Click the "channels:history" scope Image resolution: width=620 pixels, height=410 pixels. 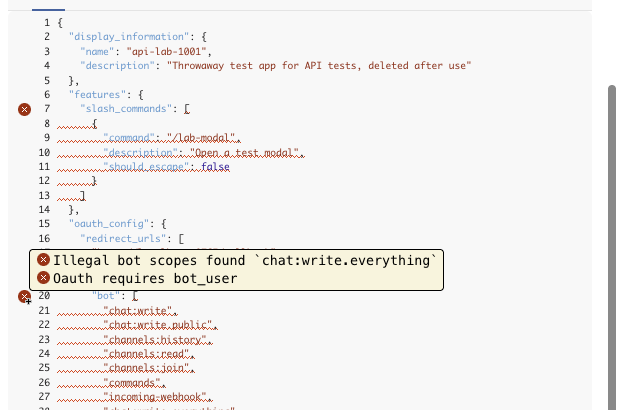point(155,340)
